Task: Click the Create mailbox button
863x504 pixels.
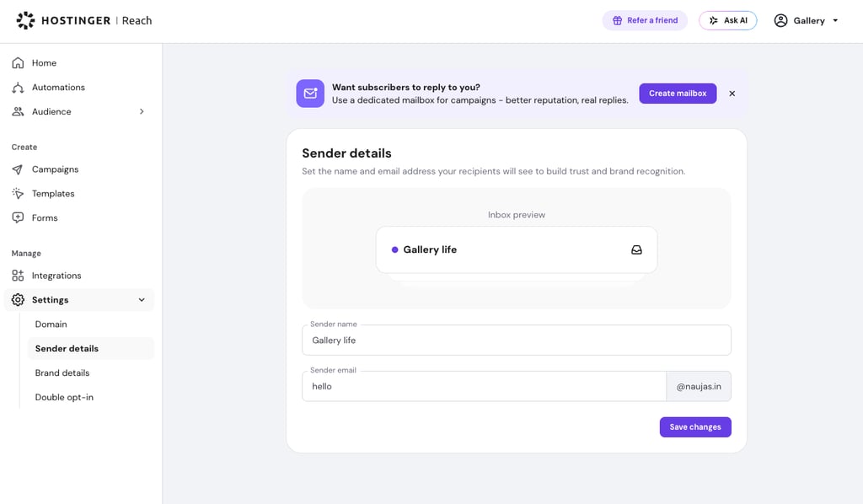Action: coord(678,94)
